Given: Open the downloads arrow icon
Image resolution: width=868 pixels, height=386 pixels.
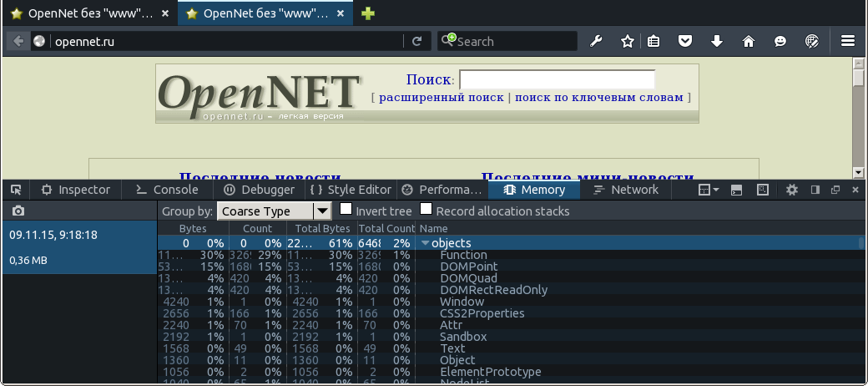Looking at the screenshot, I should click(x=716, y=41).
